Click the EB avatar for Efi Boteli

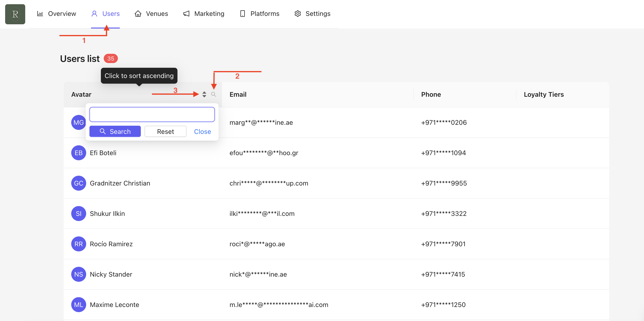[78, 153]
